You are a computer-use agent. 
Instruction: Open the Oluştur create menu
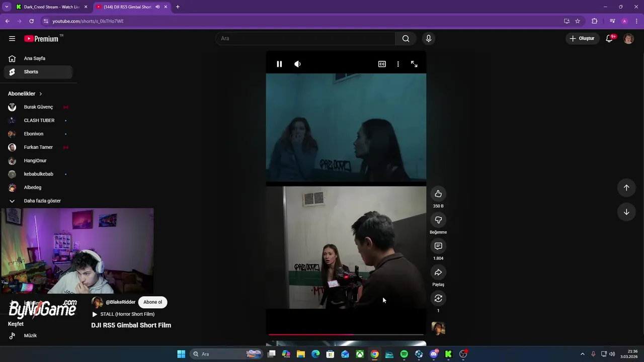click(x=582, y=39)
